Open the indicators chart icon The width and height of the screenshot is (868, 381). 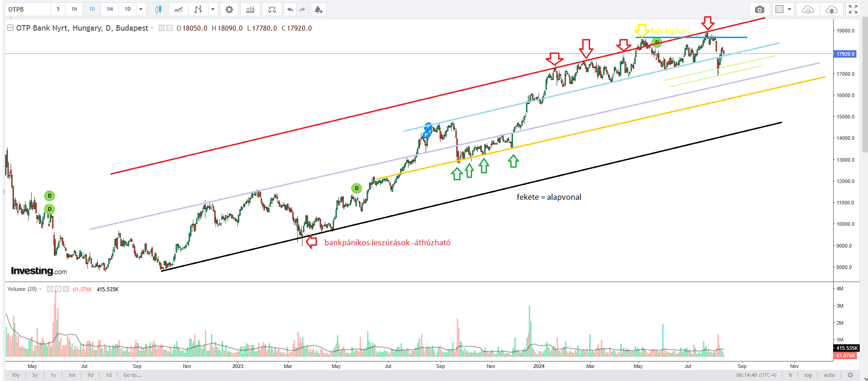[x=250, y=9]
